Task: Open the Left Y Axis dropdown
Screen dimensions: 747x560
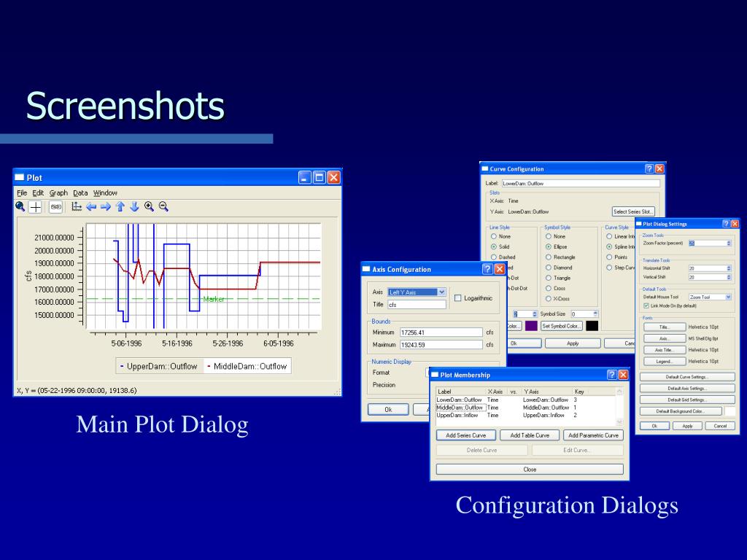Action: pyautogui.click(x=441, y=292)
